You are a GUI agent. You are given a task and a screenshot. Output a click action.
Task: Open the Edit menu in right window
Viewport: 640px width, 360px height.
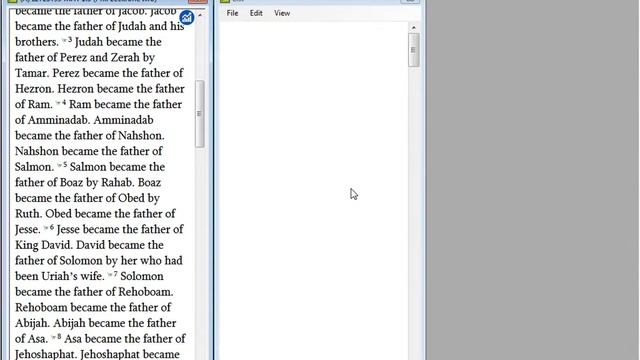(x=256, y=13)
